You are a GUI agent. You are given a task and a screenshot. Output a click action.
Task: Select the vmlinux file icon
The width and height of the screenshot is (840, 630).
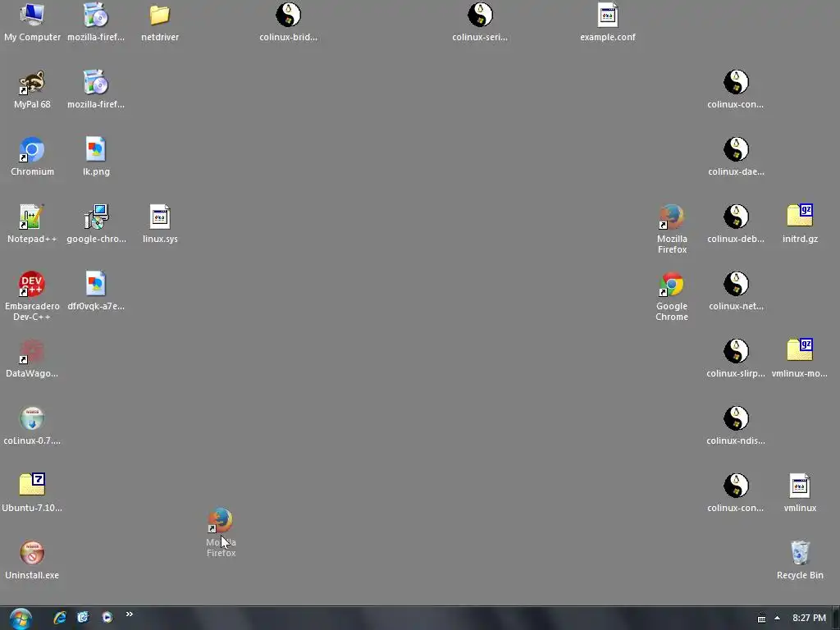point(800,486)
